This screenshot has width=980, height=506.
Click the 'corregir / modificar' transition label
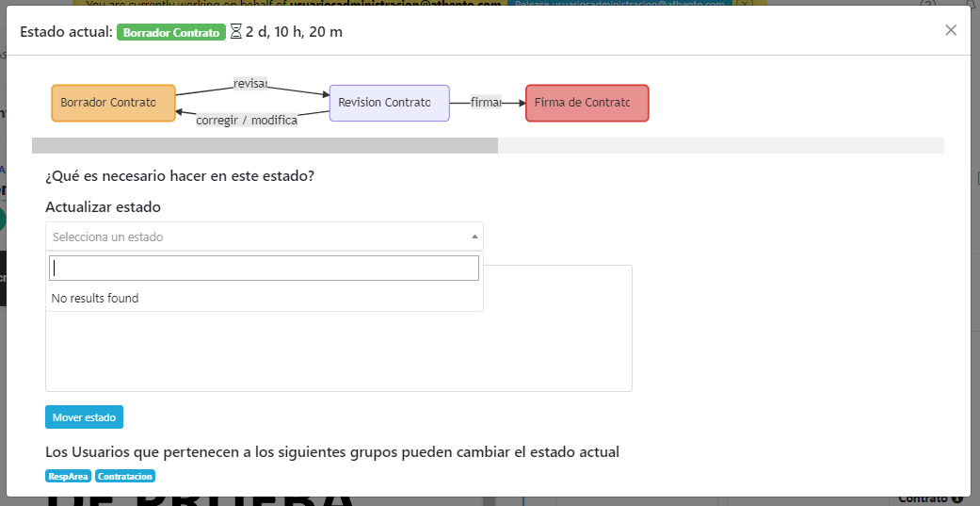[247, 120]
